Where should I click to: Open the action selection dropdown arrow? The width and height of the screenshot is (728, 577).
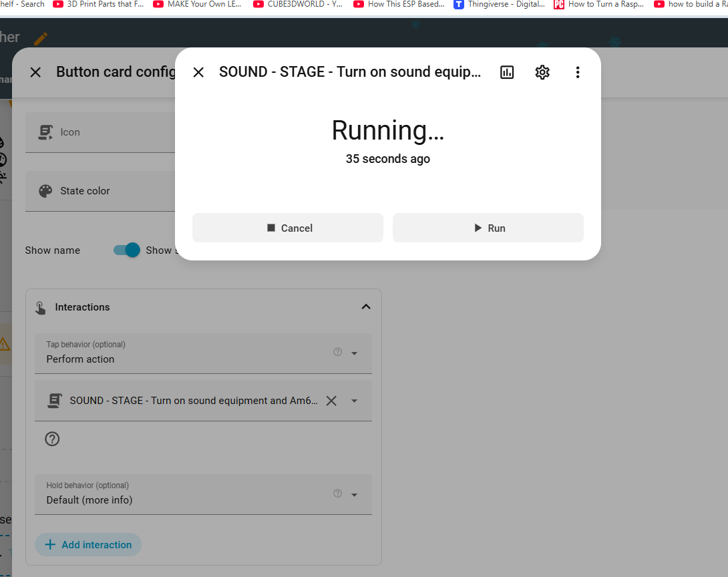tap(354, 401)
